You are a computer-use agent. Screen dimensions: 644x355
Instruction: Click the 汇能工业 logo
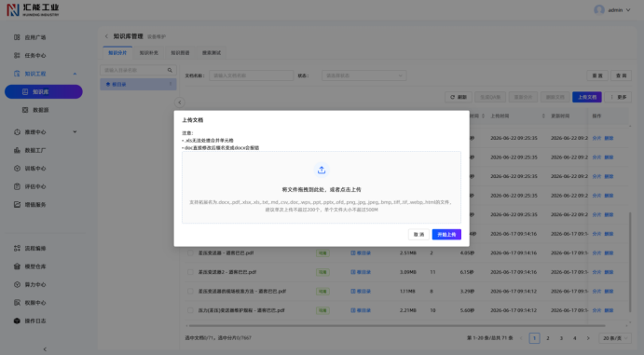pos(33,10)
